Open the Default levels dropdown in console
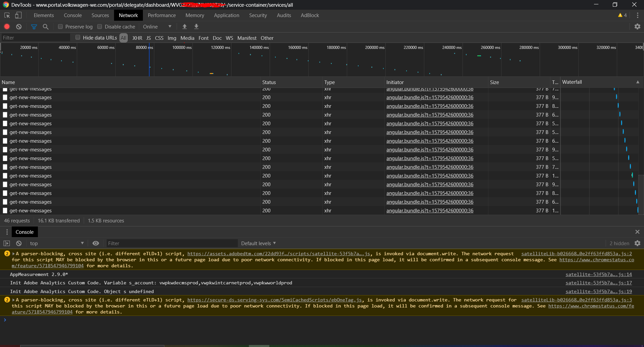This screenshot has height=347, width=644. click(x=258, y=243)
